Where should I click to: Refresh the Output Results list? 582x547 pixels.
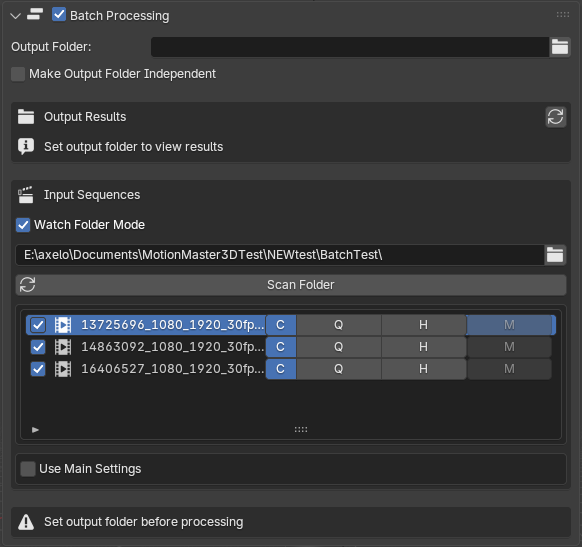tap(555, 117)
